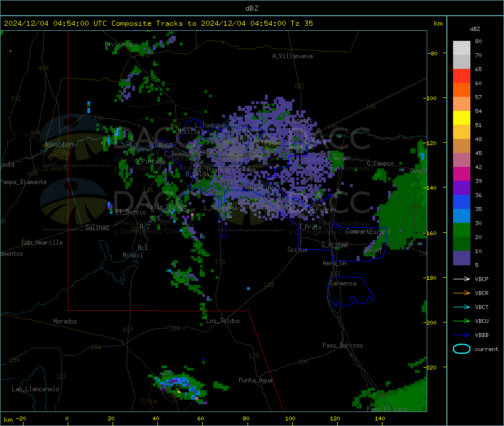This screenshot has width=504, height=426.
Task: Click the cyan 'current' ellipse legend icon
Action: 461,349
